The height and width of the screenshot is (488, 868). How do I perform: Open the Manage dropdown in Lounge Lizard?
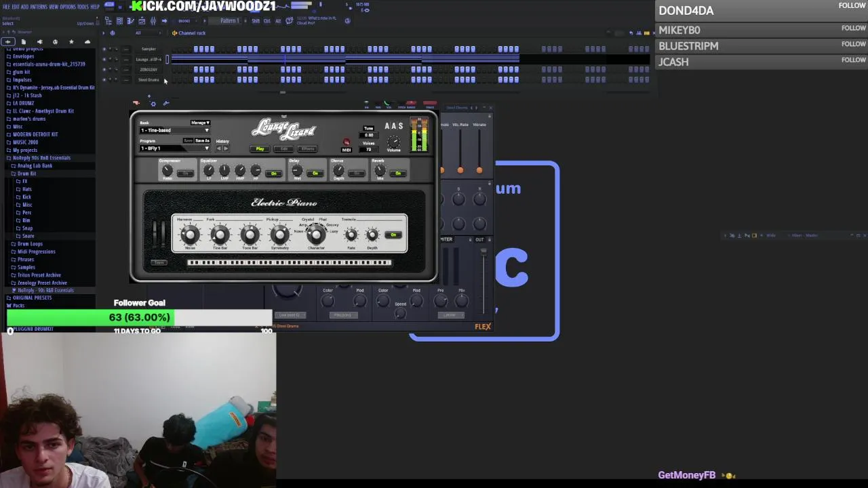point(200,123)
